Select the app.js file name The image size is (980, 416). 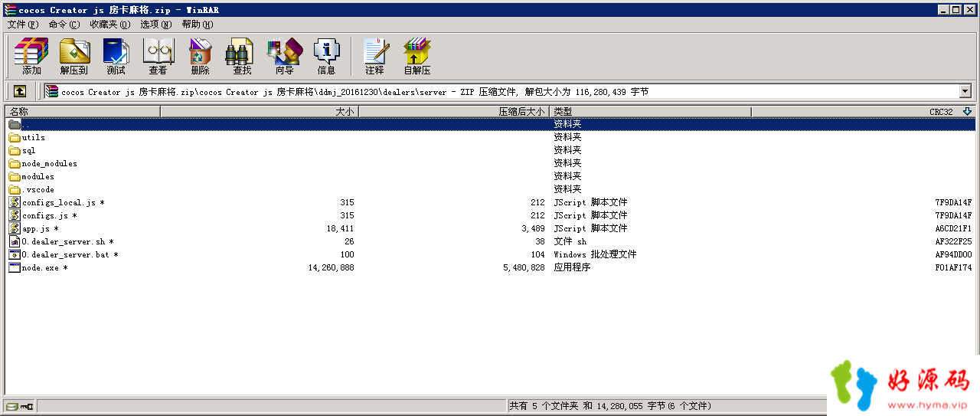point(41,229)
